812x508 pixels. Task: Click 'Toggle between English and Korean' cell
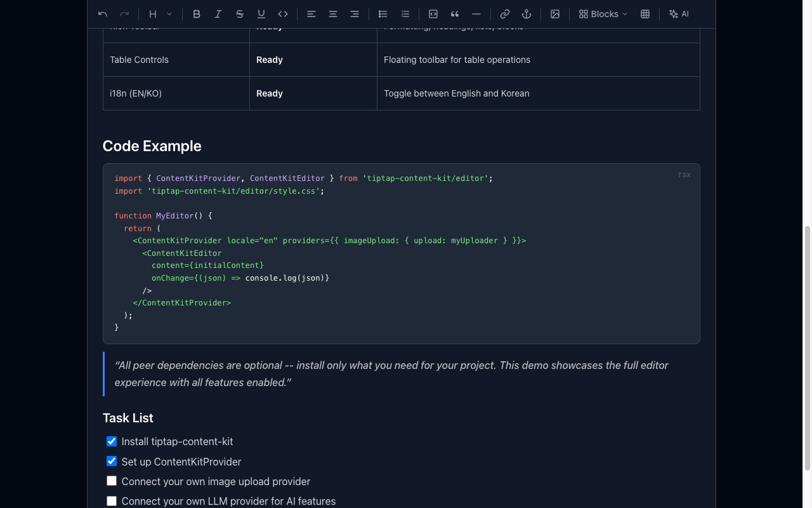click(x=539, y=93)
